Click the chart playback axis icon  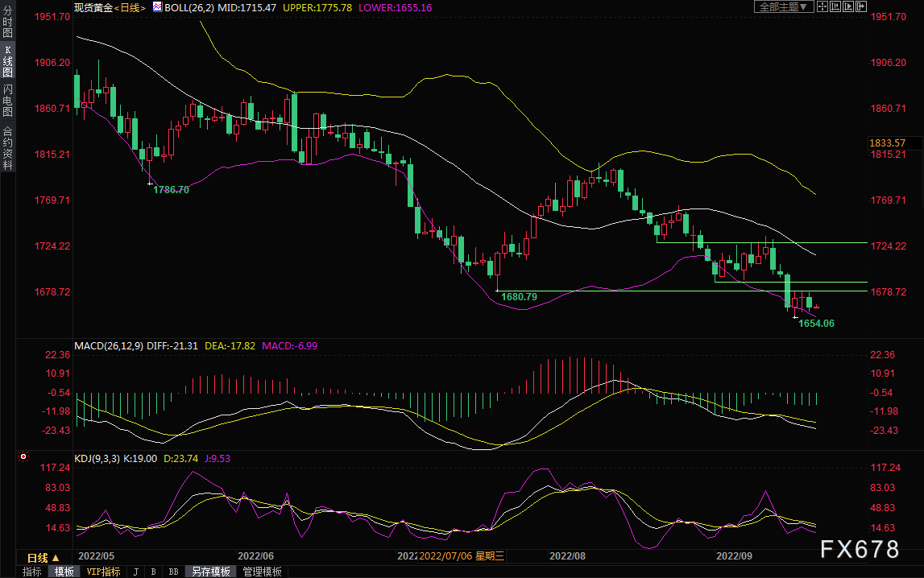coord(848,6)
